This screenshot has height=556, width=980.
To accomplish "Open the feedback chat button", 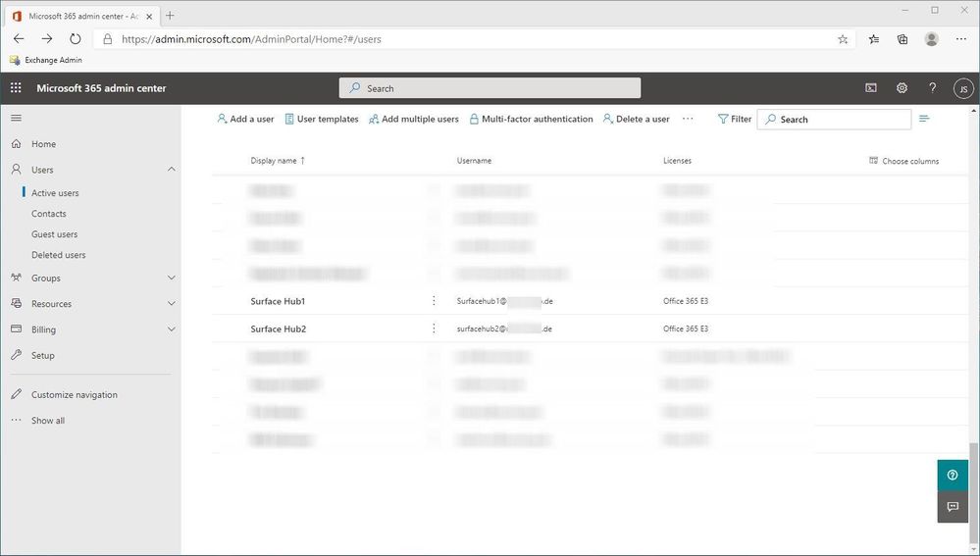I will click(x=953, y=507).
